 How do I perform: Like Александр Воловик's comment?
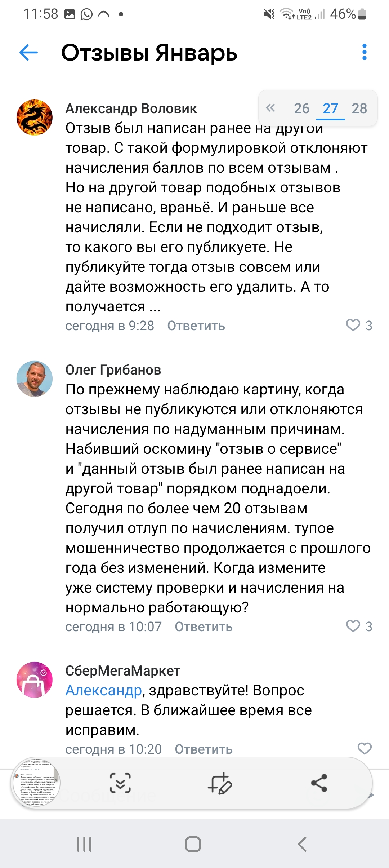pyautogui.click(x=353, y=325)
